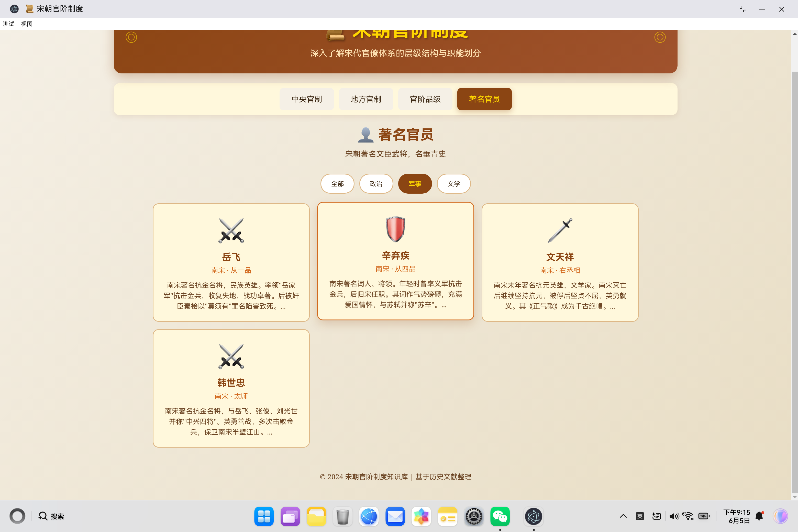Click the 韩世忠 description paragraph
This screenshot has height=532, width=798.
pos(231,422)
